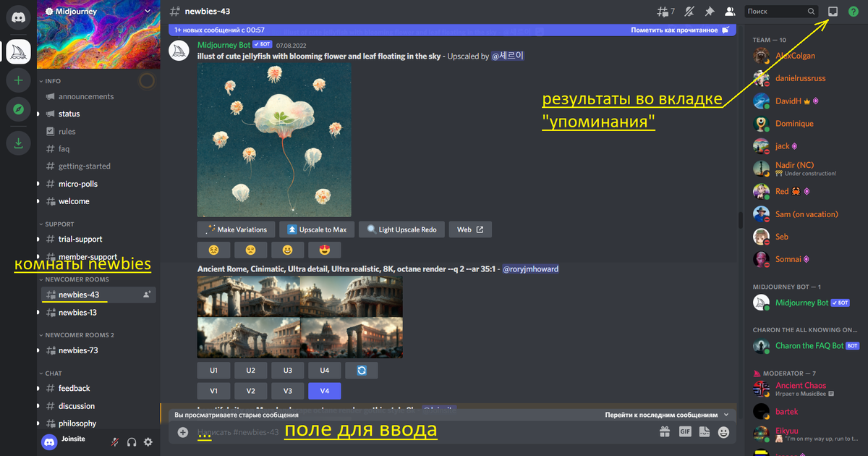The width and height of the screenshot is (868, 456).
Task: Click the grinning face emoji reaction button
Action: (288, 250)
